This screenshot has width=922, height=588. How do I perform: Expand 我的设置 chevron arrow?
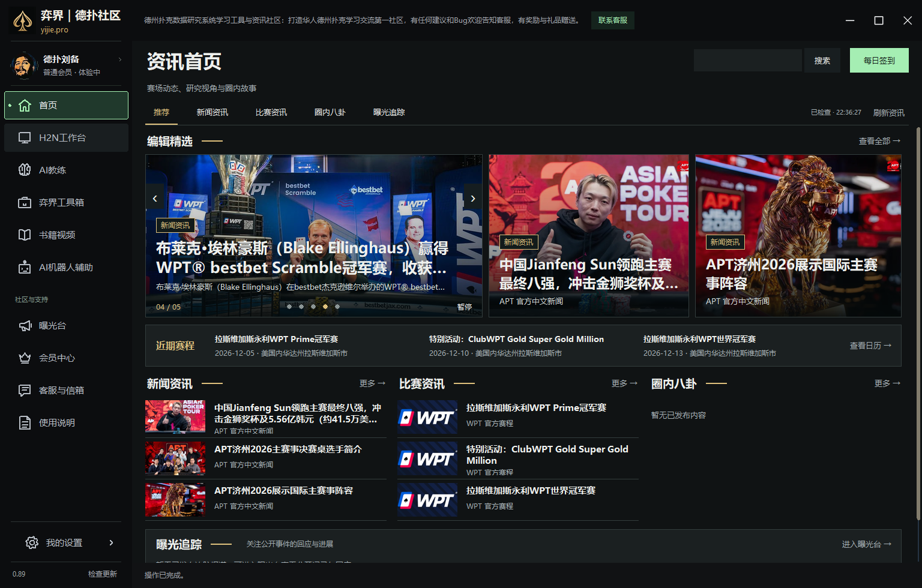click(111, 543)
